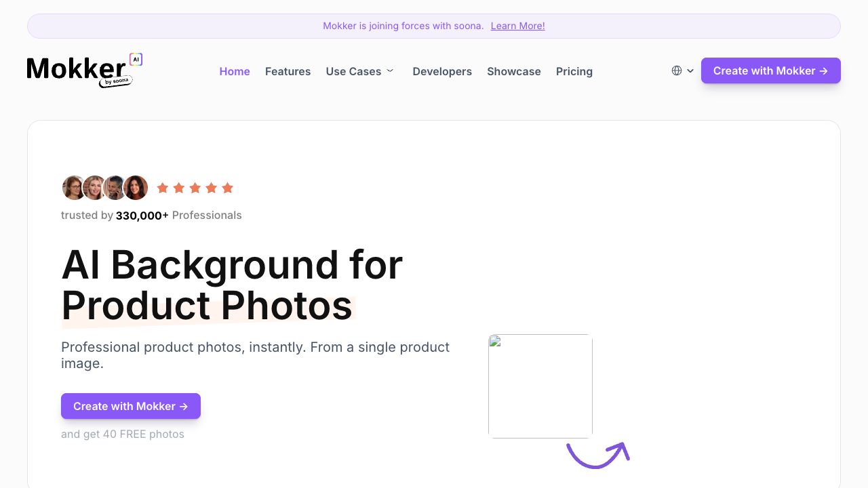This screenshot has height=488, width=868.
Task: Click the hero Create with Mokker button
Action: coord(131,406)
